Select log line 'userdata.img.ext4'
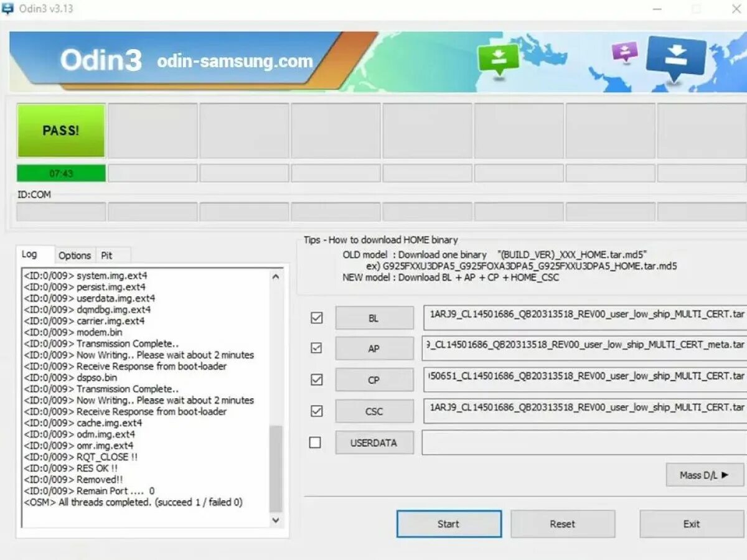Viewport: 747px width, 560px height. tap(90, 298)
